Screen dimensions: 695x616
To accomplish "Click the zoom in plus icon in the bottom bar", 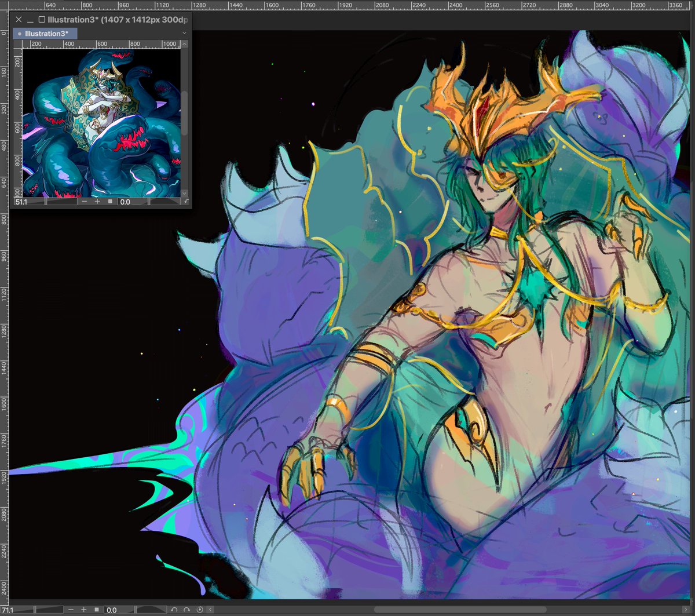I will (x=83, y=609).
